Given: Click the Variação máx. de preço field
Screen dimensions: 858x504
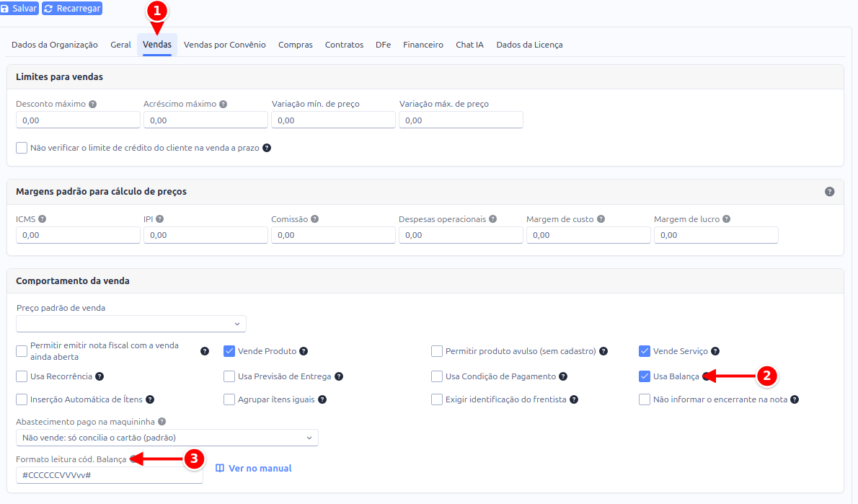Looking at the screenshot, I should (x=461, y=120).
